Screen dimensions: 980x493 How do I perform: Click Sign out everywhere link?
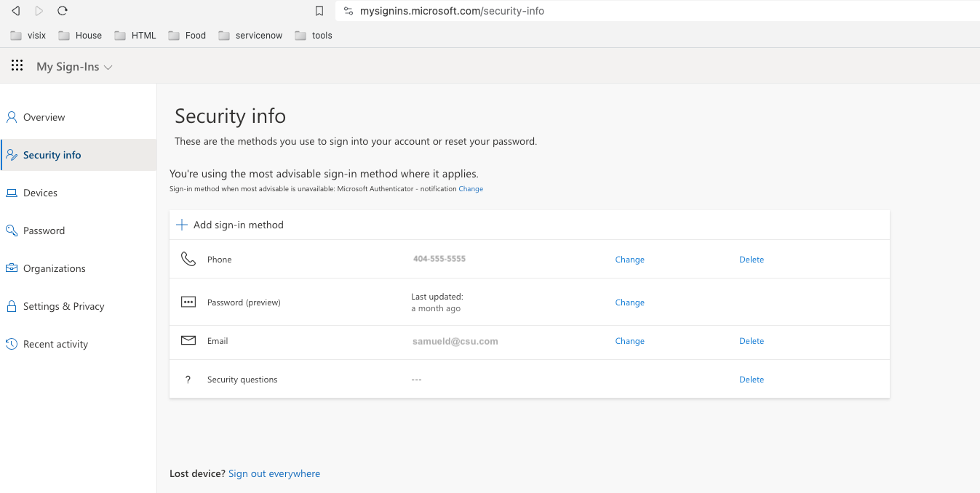pos(274,473)
